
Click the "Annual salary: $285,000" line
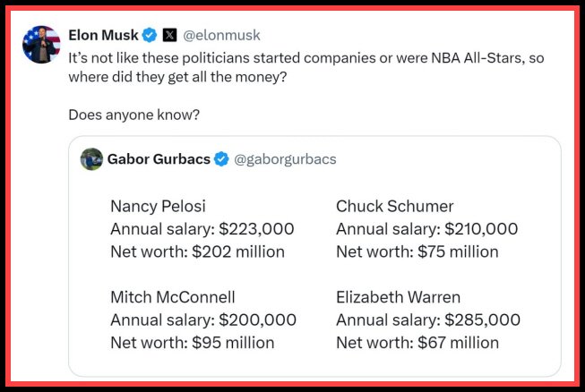(427, 320)
